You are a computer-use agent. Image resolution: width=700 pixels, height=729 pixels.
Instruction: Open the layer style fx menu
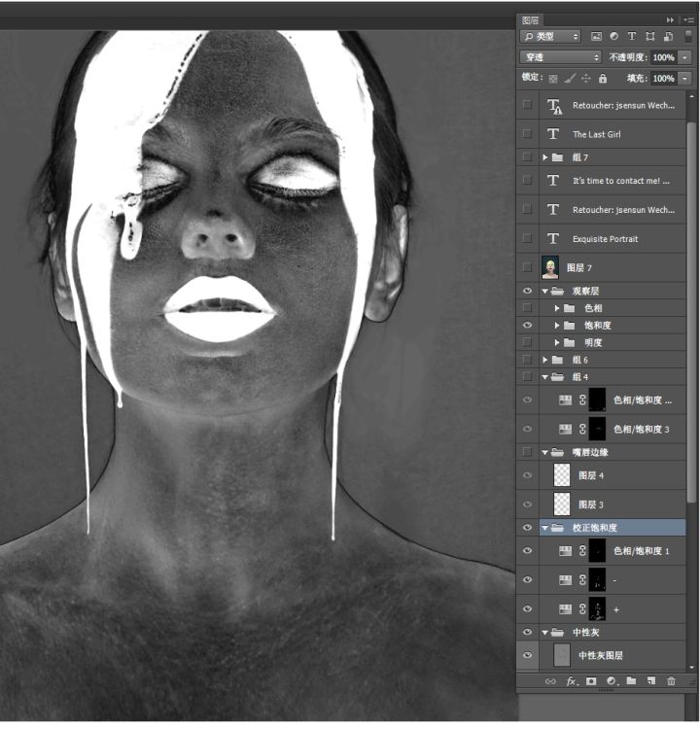click(572, 681)
